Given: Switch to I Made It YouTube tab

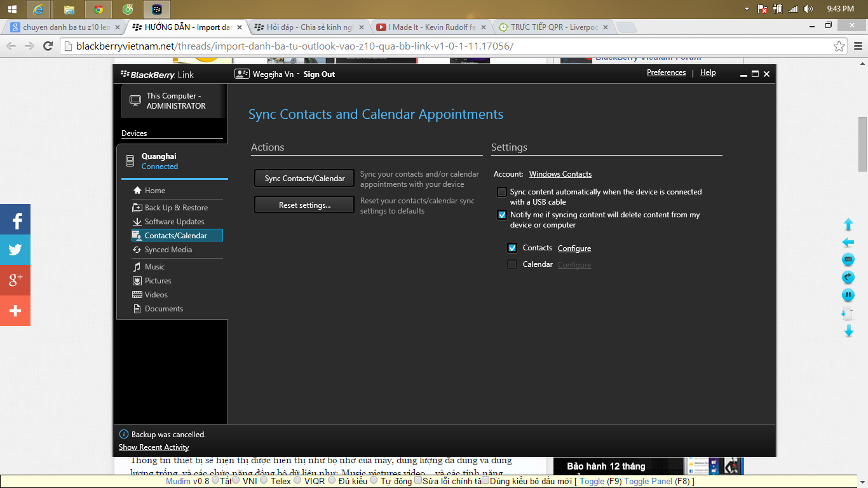Looking at the screenshot, I should point(430,27).
